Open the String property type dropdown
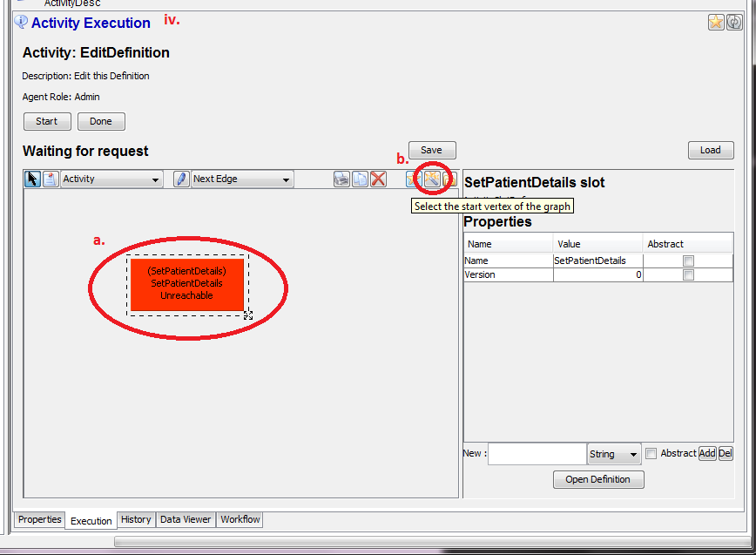This screenshot has width=756, height=555. (x=614, y=454)
